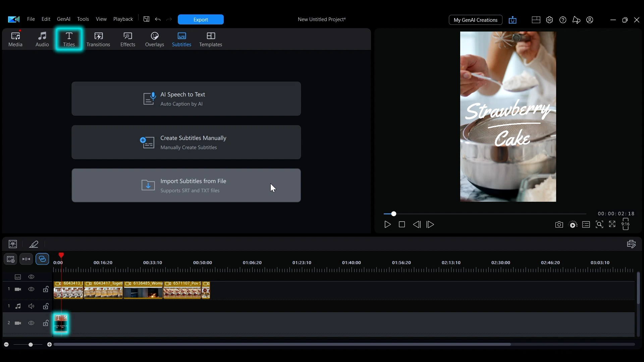Screen dimensions: 644x362
Task: Lock video track 2
Action: click(46, 323)
